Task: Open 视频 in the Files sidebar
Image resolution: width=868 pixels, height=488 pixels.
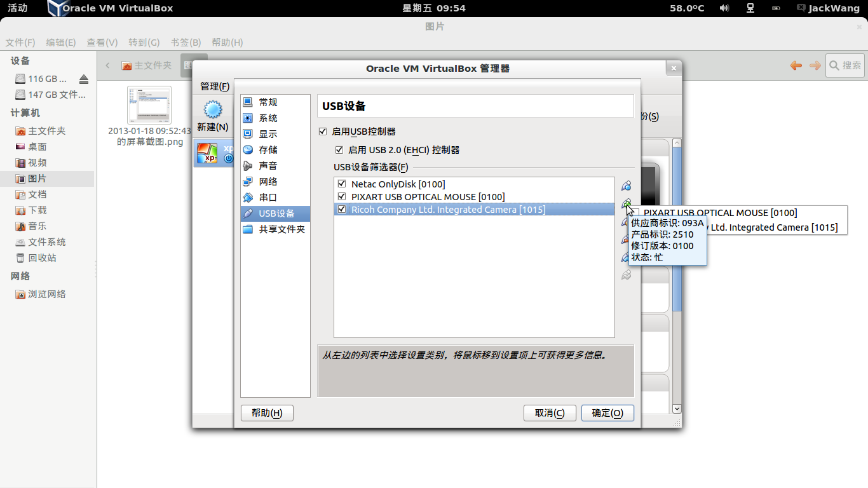Action: 47,163
